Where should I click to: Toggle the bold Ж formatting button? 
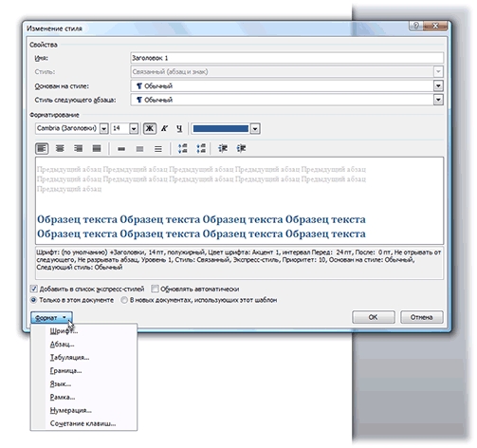click(x=150, y=128)
